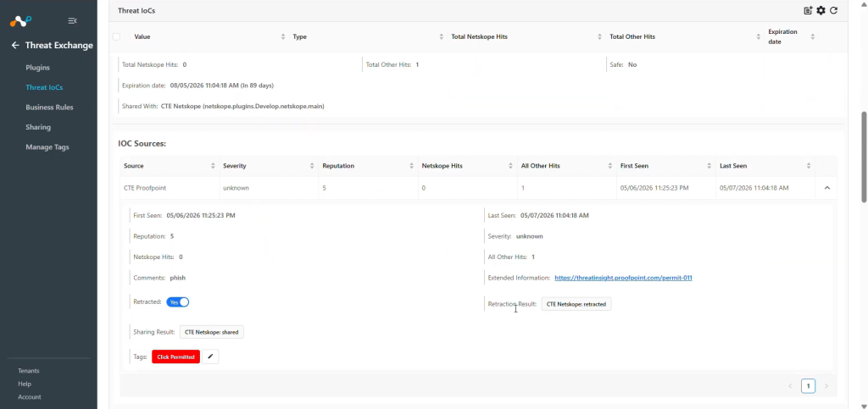This screenshot has width=868, height=409.
Task: Click the Threat Exchange sidebar title
Action: (x=59, y=46)
